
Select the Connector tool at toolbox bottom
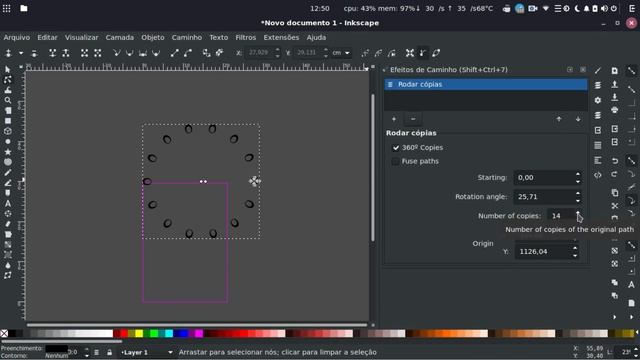click(x=8, y=276)
